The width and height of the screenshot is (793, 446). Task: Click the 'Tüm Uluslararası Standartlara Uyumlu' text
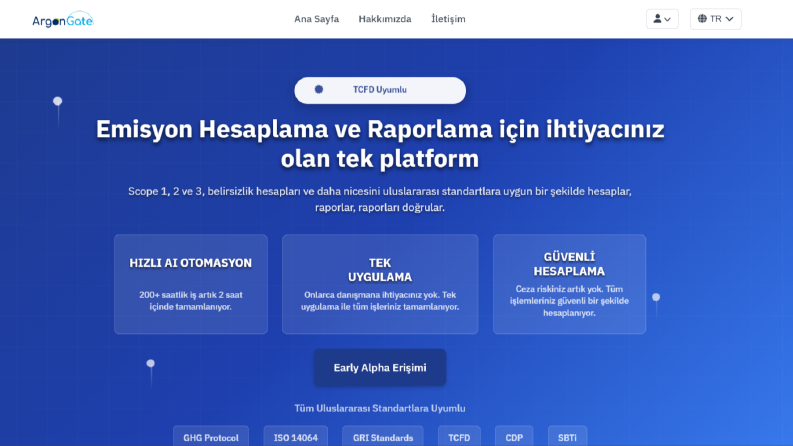[380, 408]
